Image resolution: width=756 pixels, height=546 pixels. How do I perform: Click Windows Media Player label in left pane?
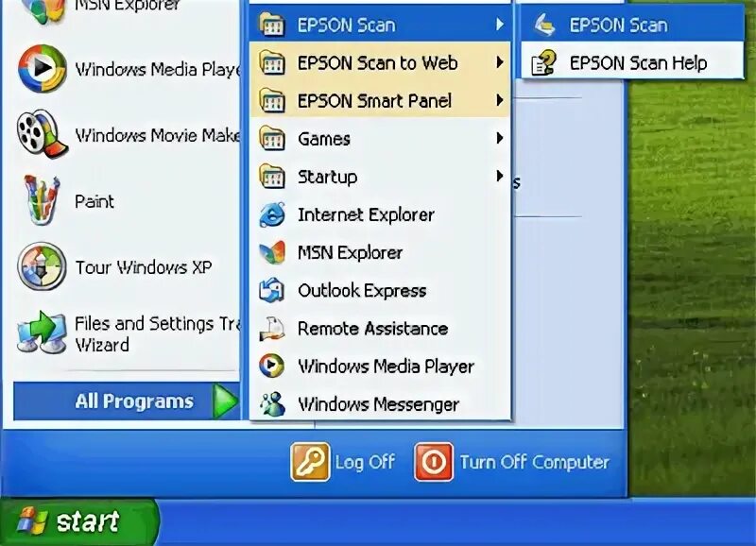point(157,69)
